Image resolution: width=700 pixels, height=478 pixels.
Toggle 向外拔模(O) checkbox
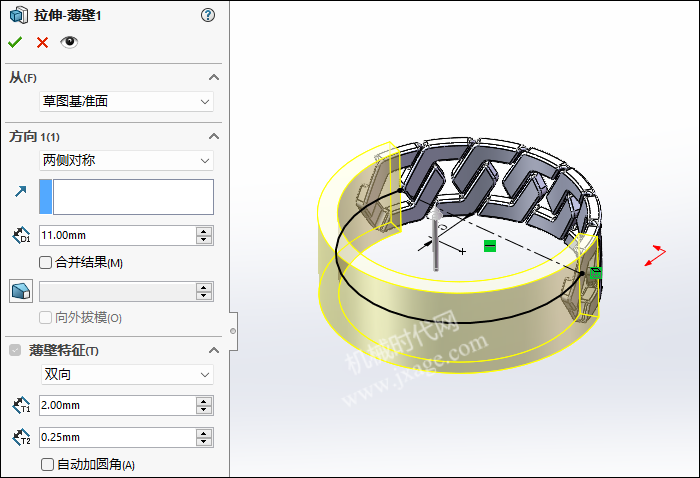tap(46, 318)
